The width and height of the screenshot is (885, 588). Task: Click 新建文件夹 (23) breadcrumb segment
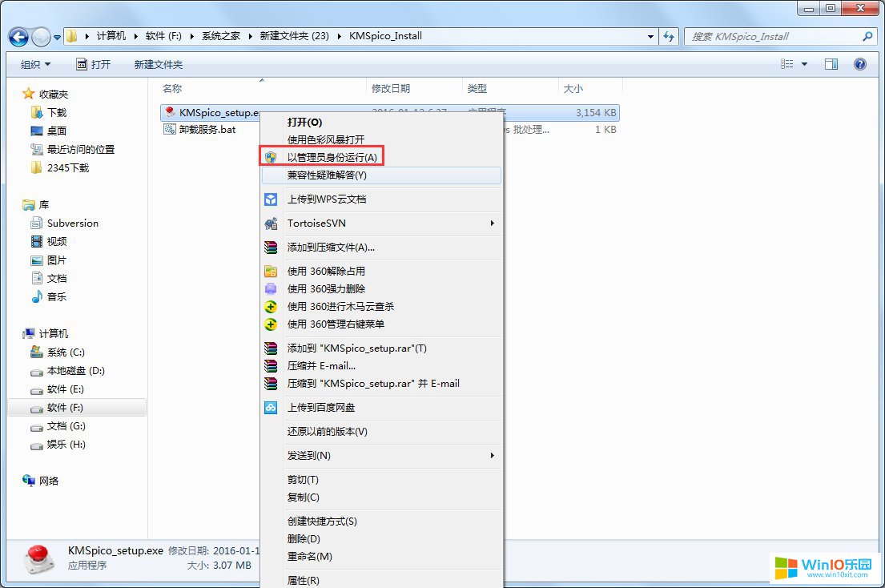click(294, 36)
